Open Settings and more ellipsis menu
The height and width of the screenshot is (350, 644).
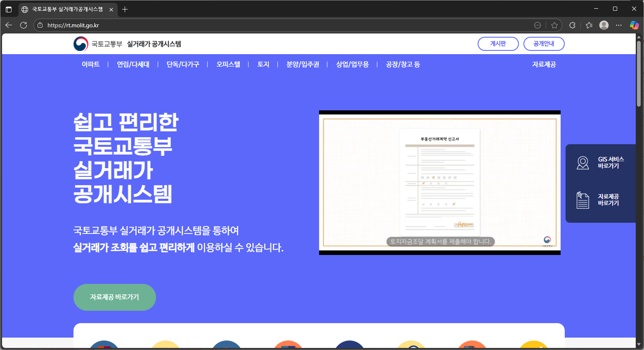tap(619, 25)
